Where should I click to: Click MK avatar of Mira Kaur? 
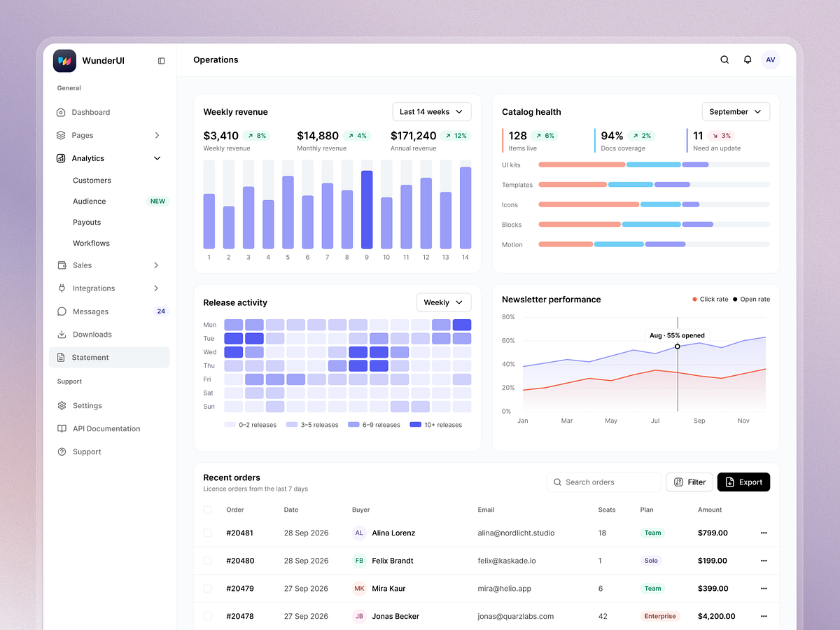[359, 589]
